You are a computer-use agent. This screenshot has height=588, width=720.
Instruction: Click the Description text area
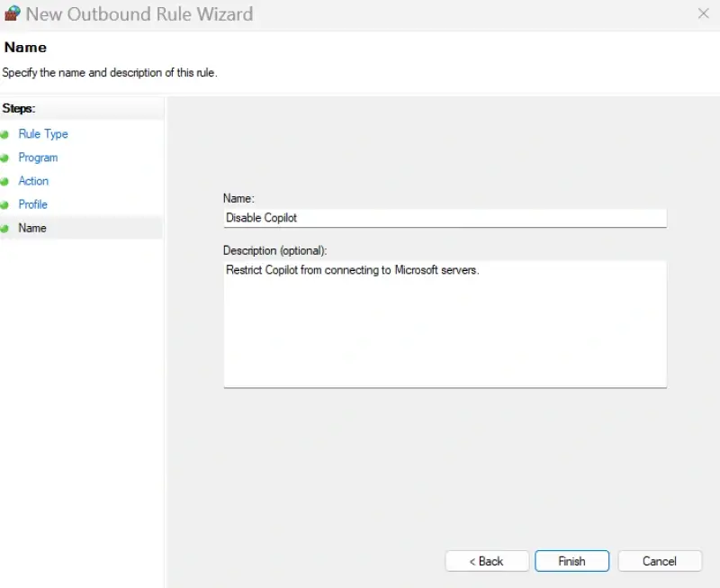(444, 324)
